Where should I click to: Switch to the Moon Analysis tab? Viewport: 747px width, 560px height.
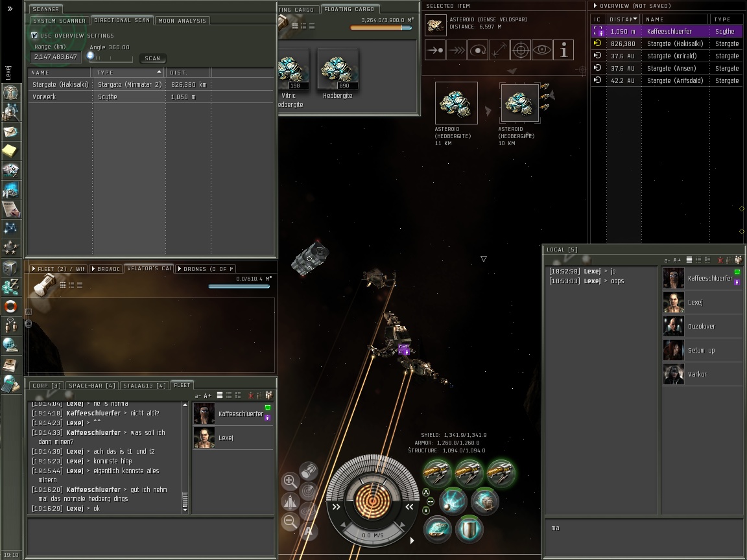coord(182,21)
